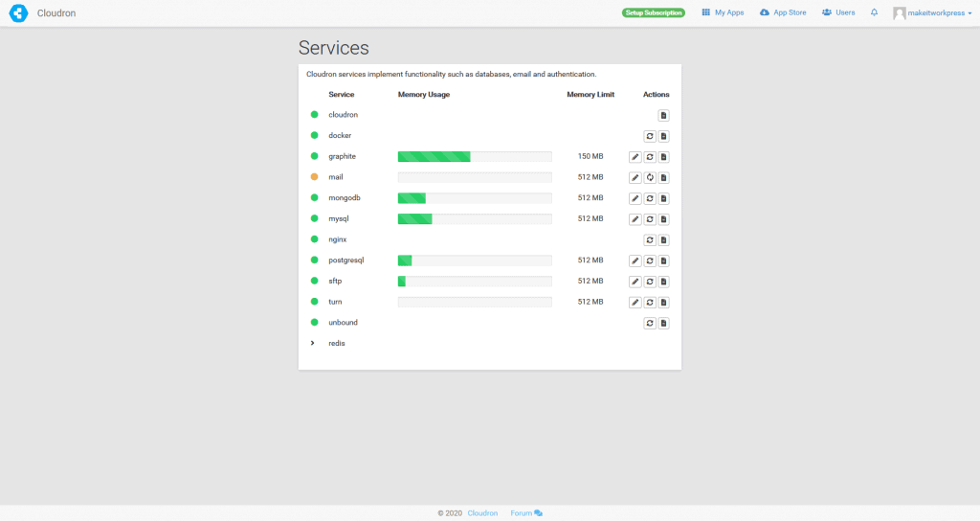980x521 pixels.
Task: Click the graphite 150 MB limit
Action: [x=590, y=156]
